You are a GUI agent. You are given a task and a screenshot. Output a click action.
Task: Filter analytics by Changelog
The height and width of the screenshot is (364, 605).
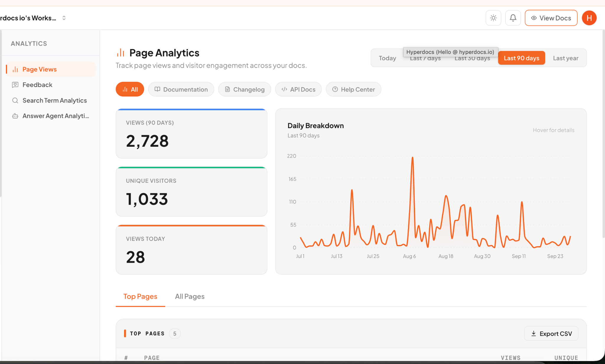click(x=245, y=89)
